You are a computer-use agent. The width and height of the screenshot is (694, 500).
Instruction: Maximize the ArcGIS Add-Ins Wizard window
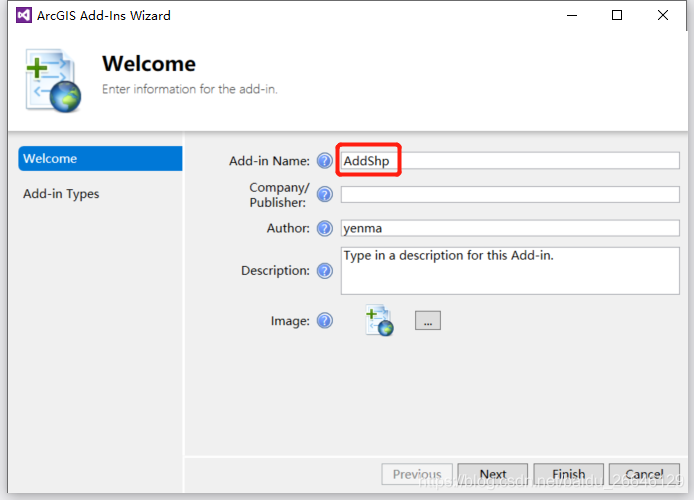pos(617,15)
